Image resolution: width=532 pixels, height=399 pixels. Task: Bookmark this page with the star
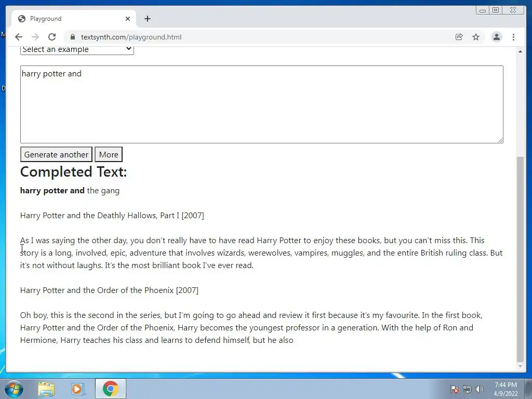pyautogui.click(x=476, y=37)
